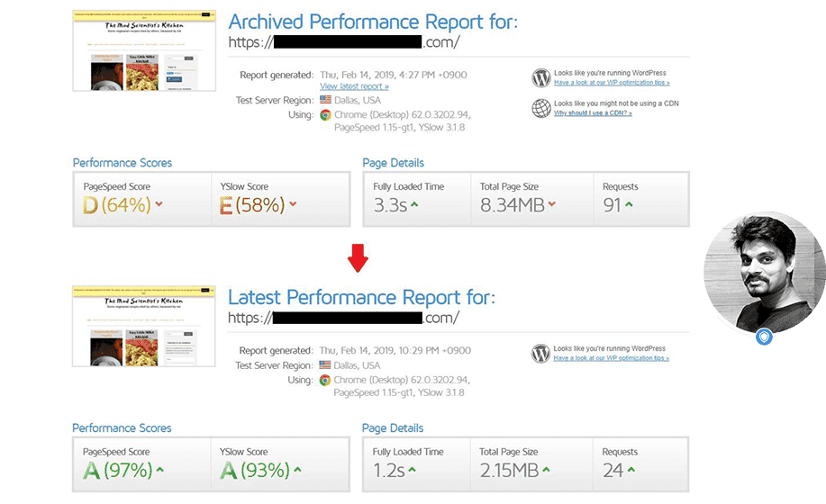Image resolution: width=826 pixels, height=504 pixels.
Task: Click the US flag beside Dallas in latest report
Action: [x=325, y=365]
